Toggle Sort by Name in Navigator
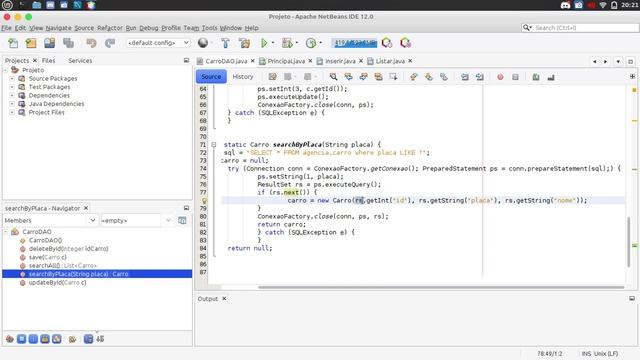 (x=88, y=339)
